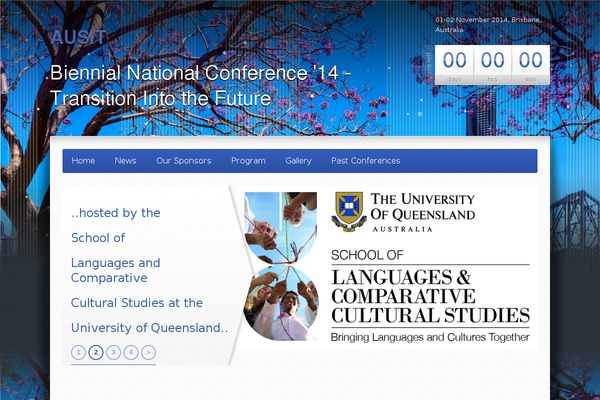Click 'Bringing Languages and Cultures Together' tagline

[430, 337]
